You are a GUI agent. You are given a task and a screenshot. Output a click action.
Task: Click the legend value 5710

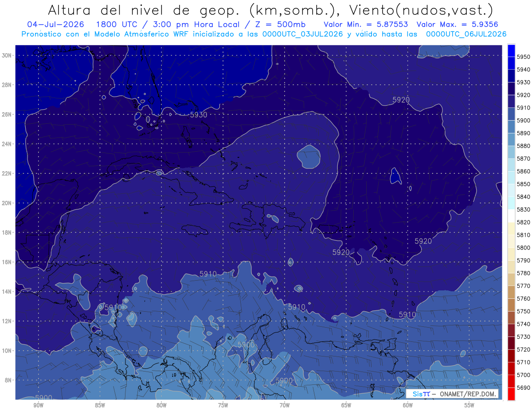click(524, 362)
